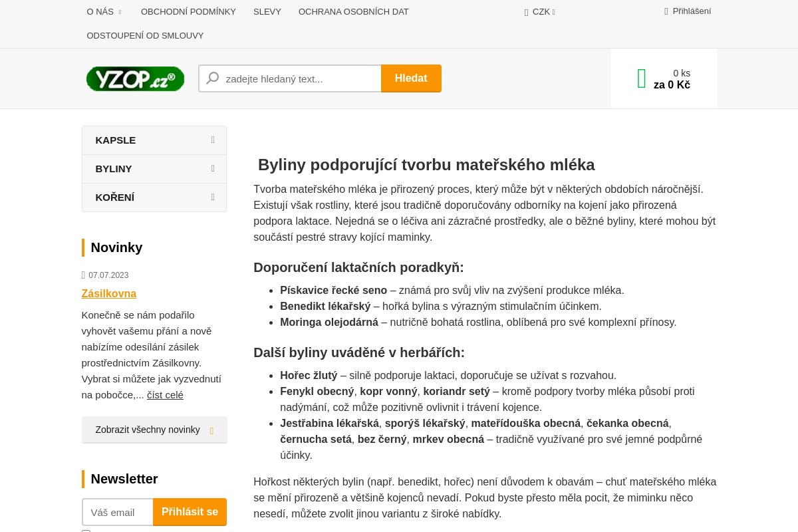Click the user icon next to Přihlášení

click(x=665, y=11)
